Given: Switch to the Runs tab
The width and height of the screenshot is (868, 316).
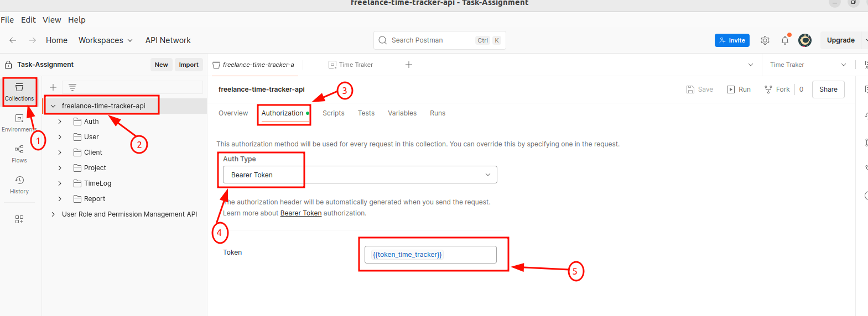Looking at the screenshot, I should [x=438, y=113].
